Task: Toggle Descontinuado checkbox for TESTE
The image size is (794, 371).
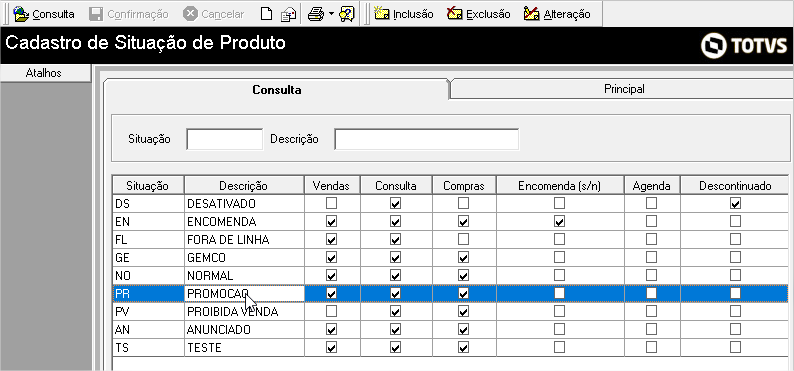Action: 735,347
